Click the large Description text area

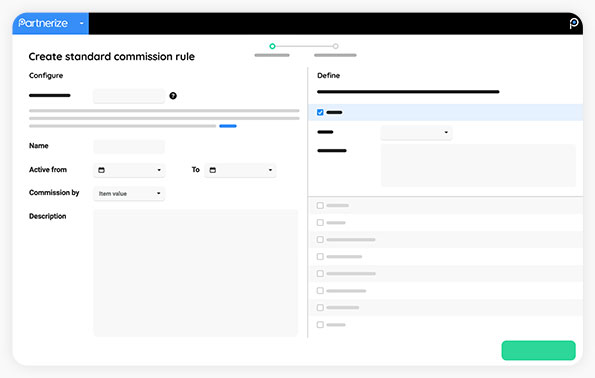click(x=195, y=273)
